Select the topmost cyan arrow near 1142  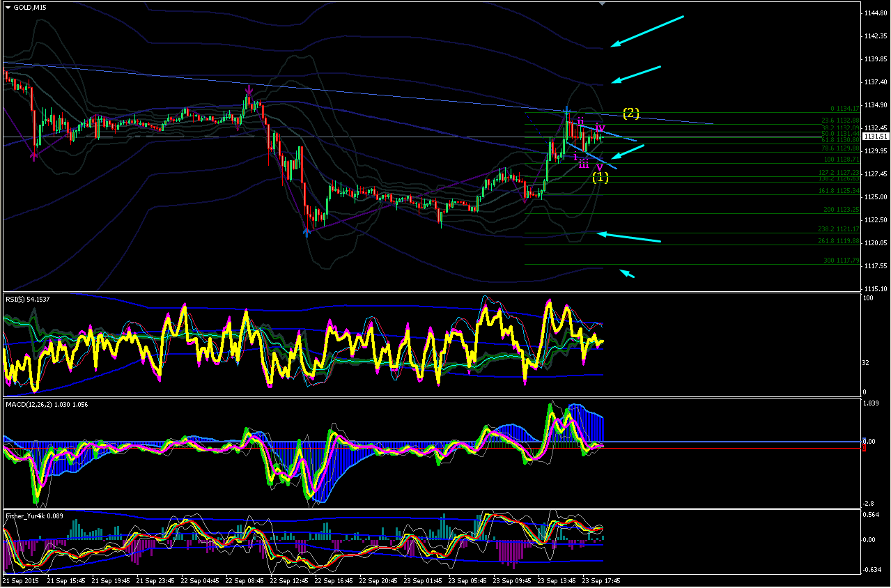coord(647,31)
